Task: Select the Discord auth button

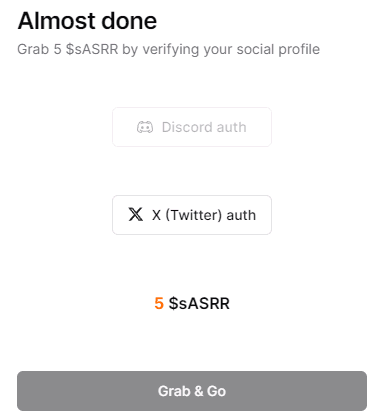Action: click(x=192, y=127)
